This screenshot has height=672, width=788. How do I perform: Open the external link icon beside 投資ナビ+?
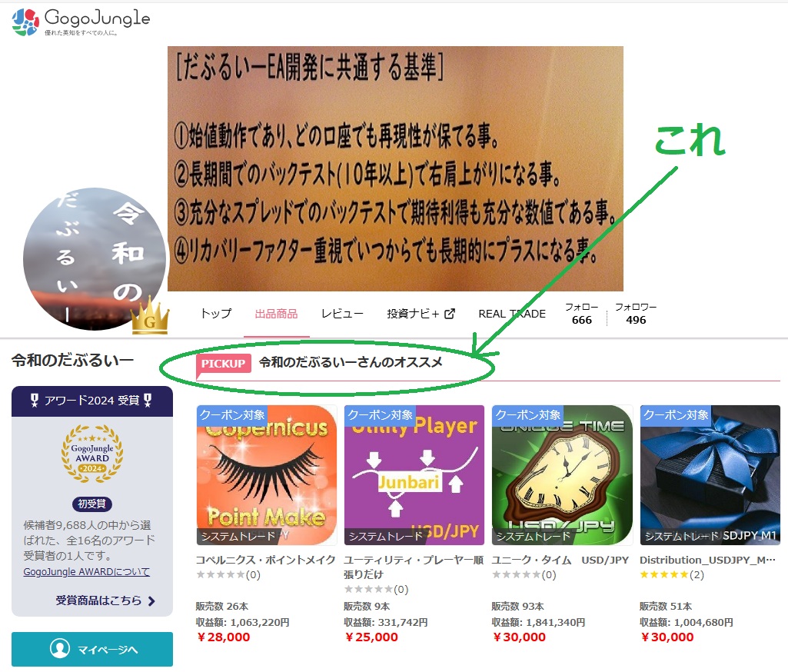450,314
